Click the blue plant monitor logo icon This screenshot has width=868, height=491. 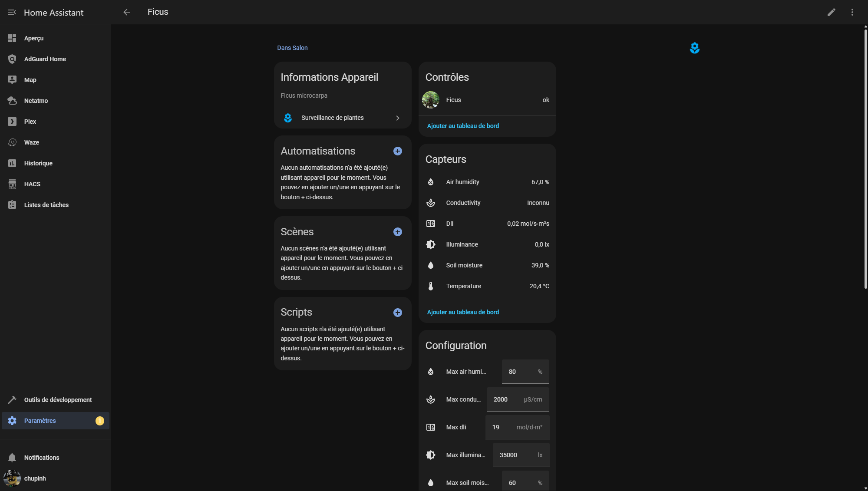coord(694,48)
